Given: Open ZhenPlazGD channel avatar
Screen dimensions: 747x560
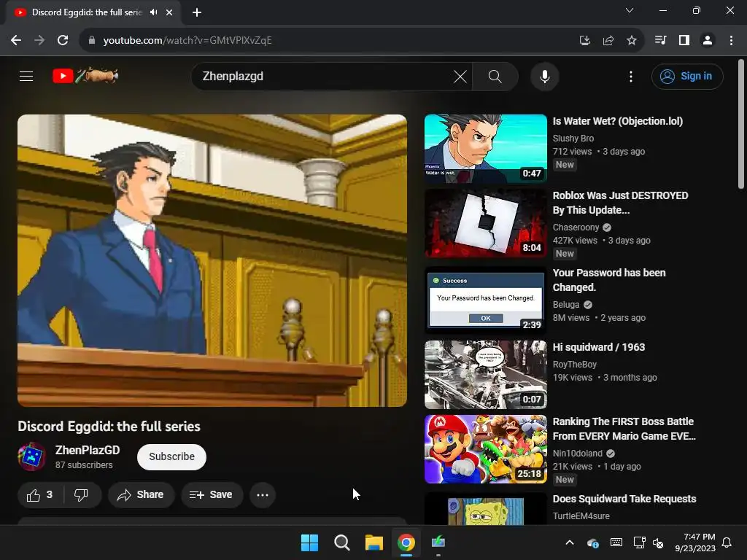Looking at the screenshot, I should (x=32, y=456).
